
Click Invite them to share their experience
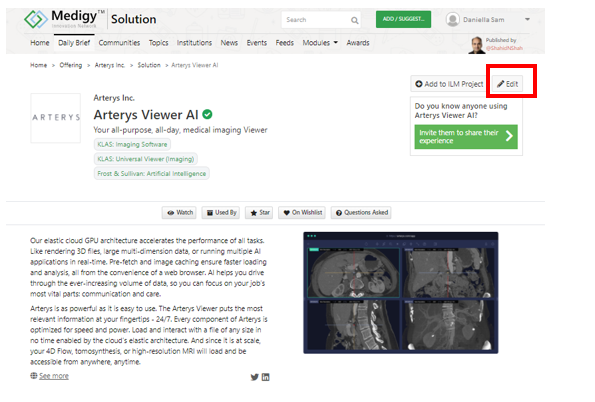point(466,137)
